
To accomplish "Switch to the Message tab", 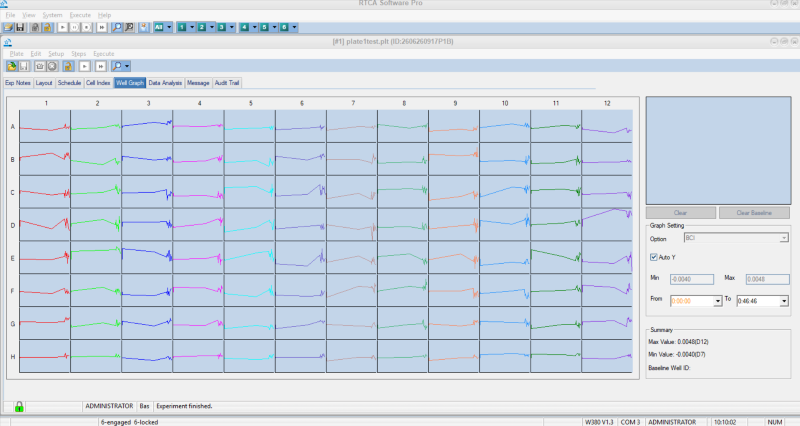I will click(x=198, y=83).
